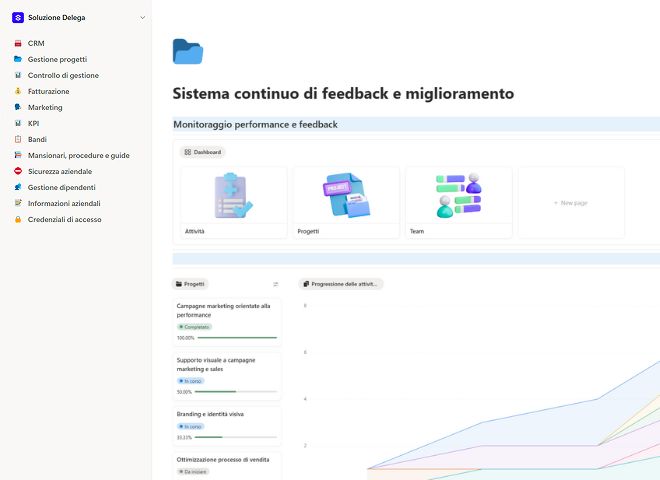Click the Completato status tag
This screenshot has width=660, height=480.
click(x=194, y=327)
